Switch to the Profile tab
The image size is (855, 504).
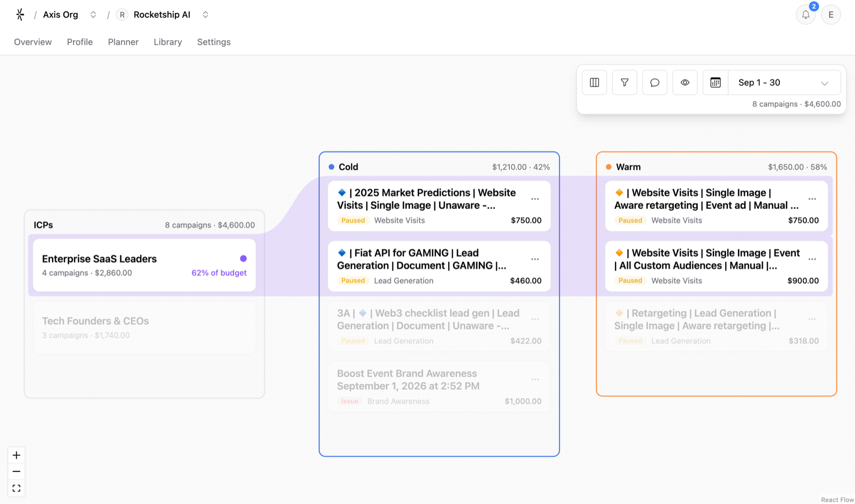pos(80,42)
